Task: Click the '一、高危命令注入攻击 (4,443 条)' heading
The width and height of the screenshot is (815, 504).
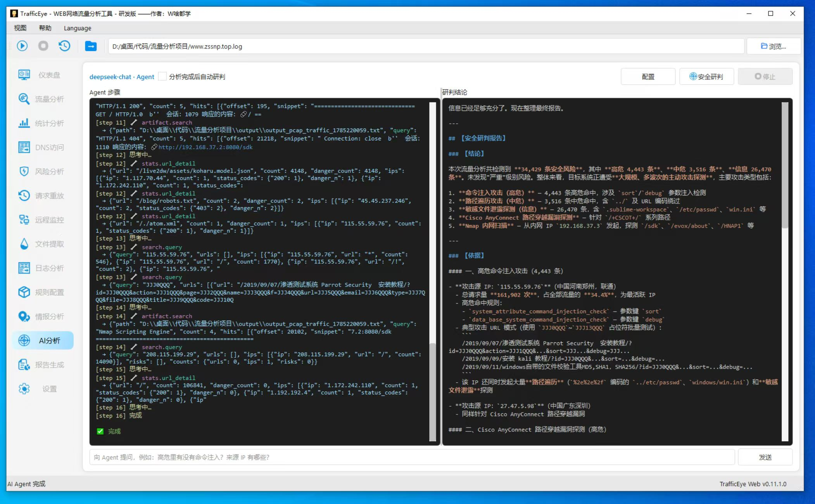Action: pos(506,271)
